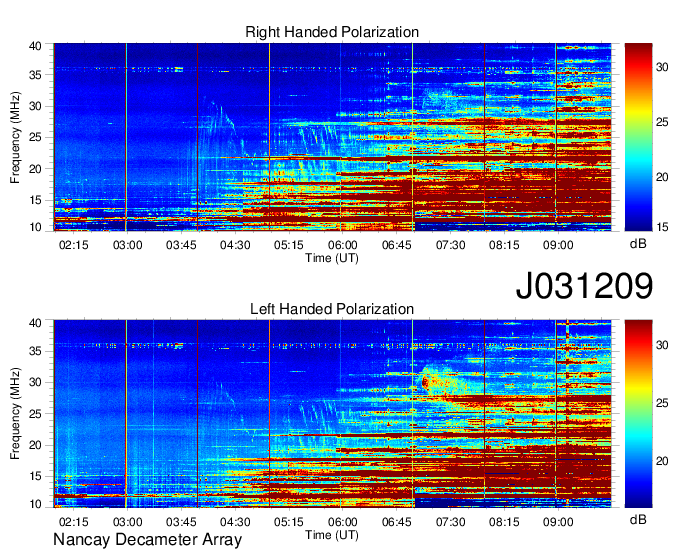The height and width of the screenshot is (552, 680).
Task: Click 35 MHz tick on Right Handed plot axis
Action: (35, 75)
